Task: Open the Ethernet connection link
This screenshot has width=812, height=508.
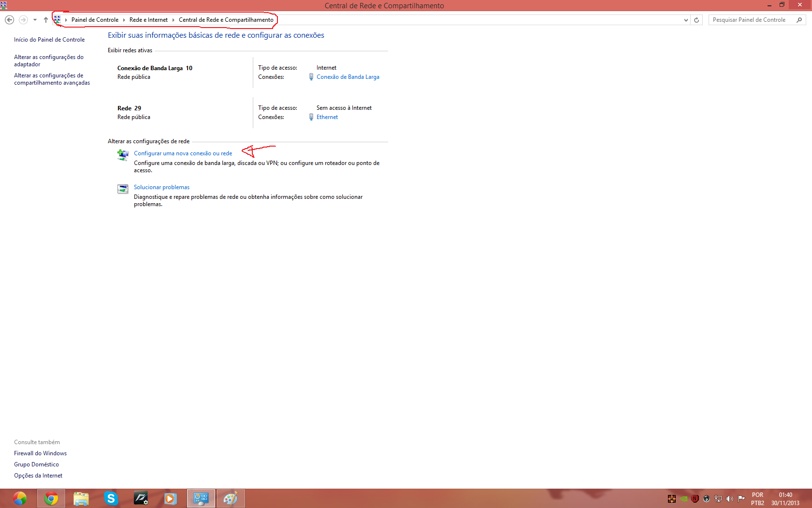Action: pos(327,117)
